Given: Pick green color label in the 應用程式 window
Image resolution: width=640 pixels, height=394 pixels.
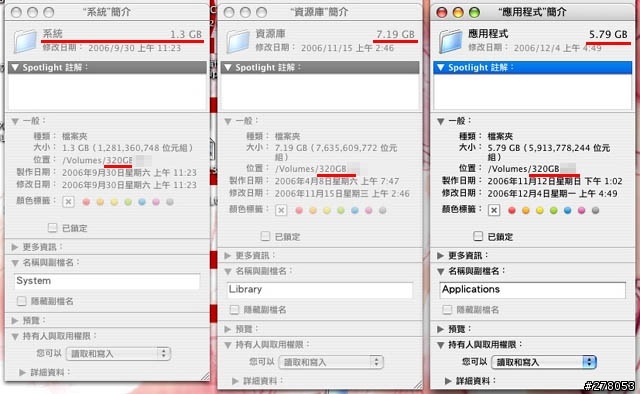Looking at the screenshot, I should point(553,210).
